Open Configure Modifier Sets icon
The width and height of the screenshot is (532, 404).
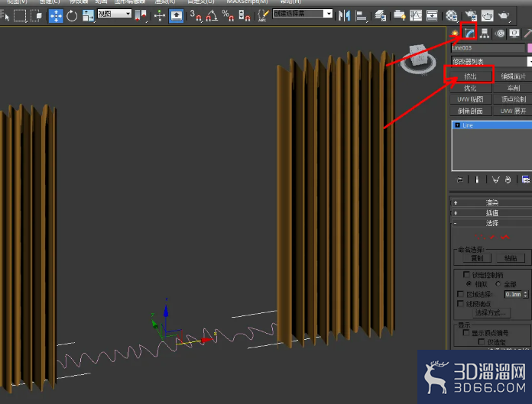pyautogui.click(x=526, y=179)
